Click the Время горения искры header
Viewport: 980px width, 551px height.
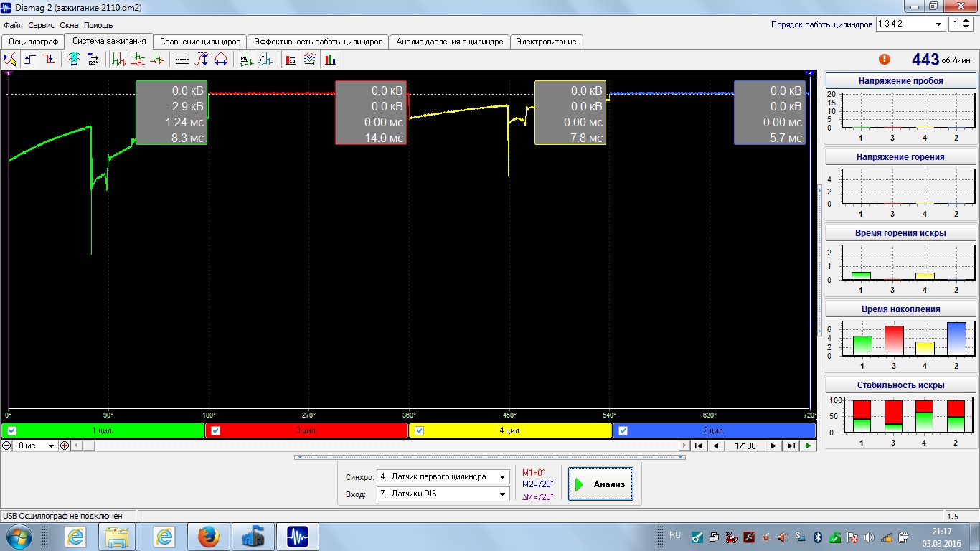pyautogui.click(x=900, y=233)
